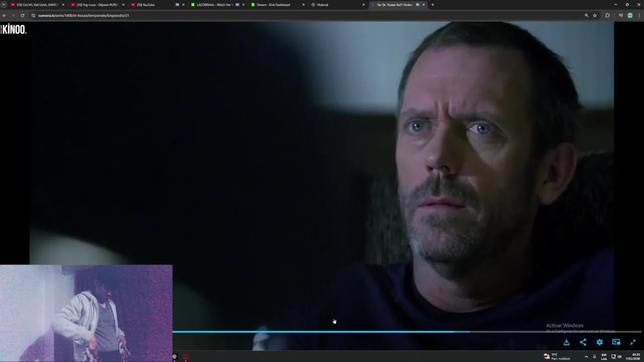View site information icon in address bar
The width and height of the screenshot is (644, 362).
(33, 16)
